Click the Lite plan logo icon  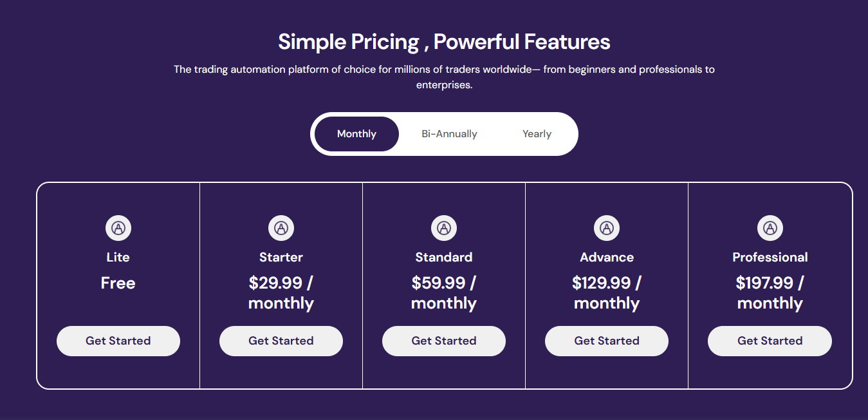tap(118, 228)
